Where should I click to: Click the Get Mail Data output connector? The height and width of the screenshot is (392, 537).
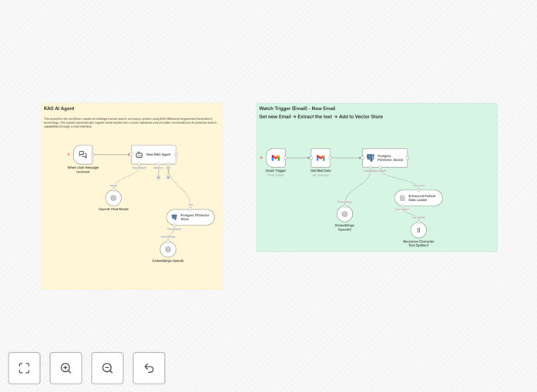pyautogui.click(x=331, y=158)
